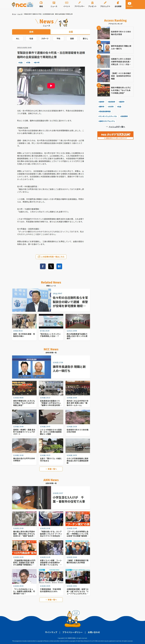Open ANN headline 小学生含む3人けが 千葉・香取市

51,498
